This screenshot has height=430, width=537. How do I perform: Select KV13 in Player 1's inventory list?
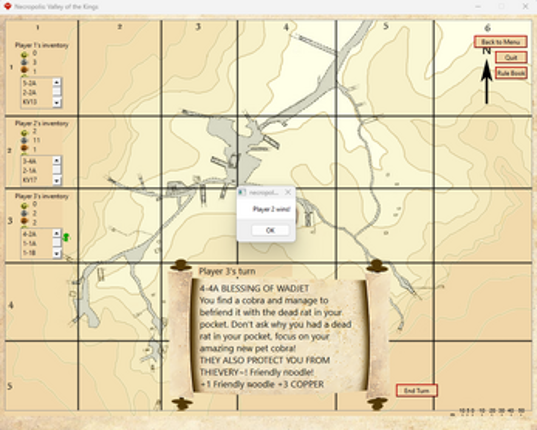click(x=37, y=102)
